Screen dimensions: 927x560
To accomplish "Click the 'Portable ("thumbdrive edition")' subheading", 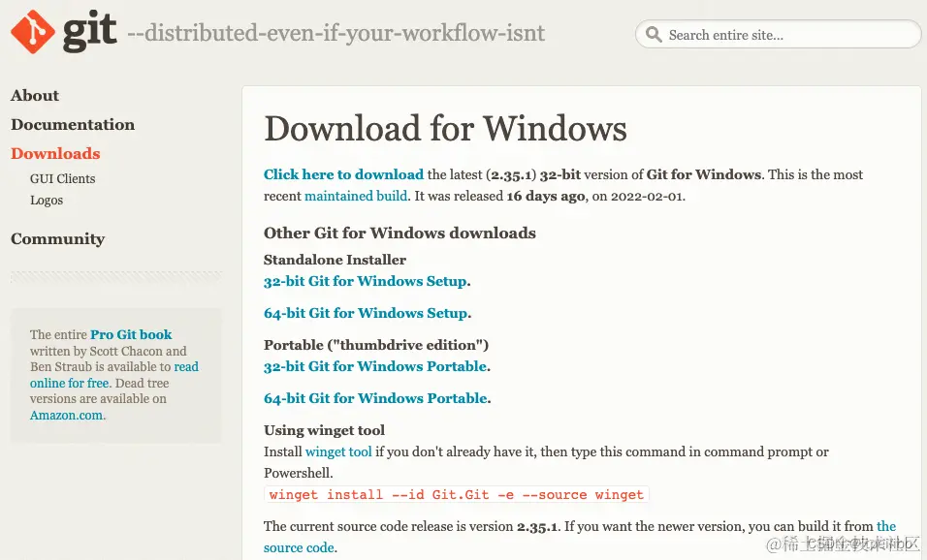I will tap(376, 345).
